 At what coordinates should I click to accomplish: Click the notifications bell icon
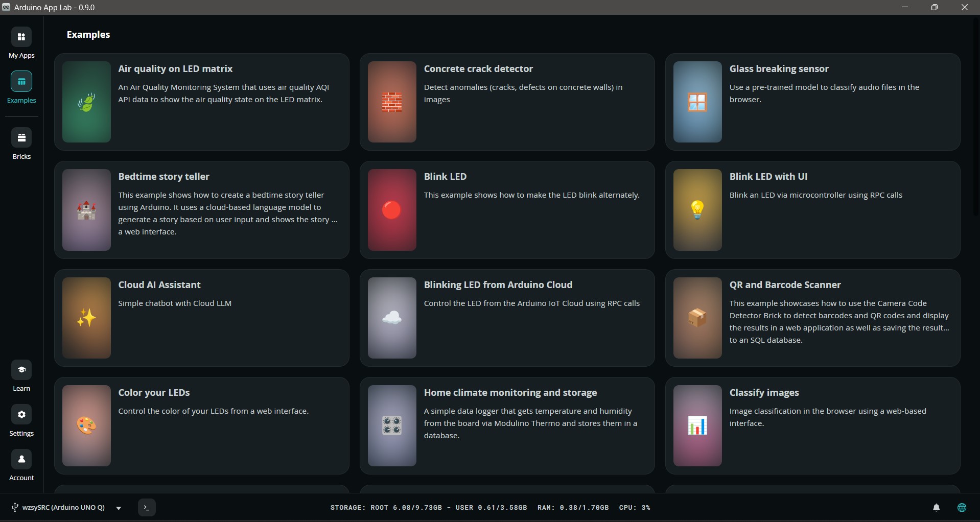[x=936, y=508]
